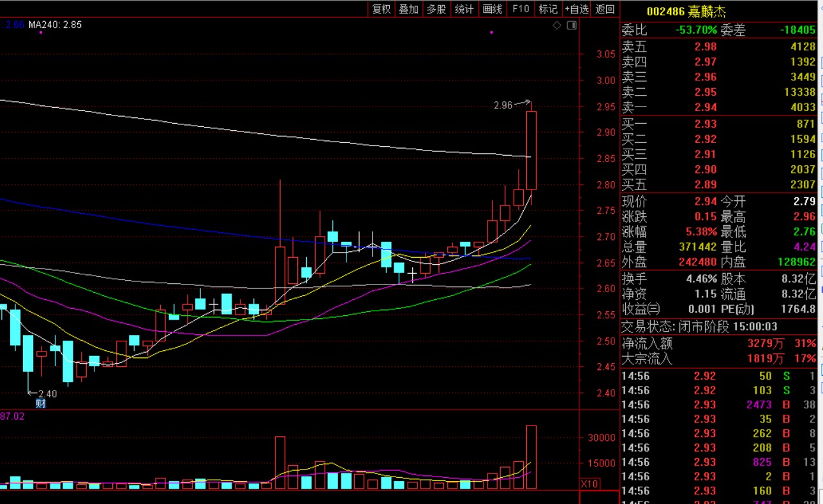Click 返回 to go back
Image resolution: width=823 pixels, height=504 pixels.
pos(605,9)
